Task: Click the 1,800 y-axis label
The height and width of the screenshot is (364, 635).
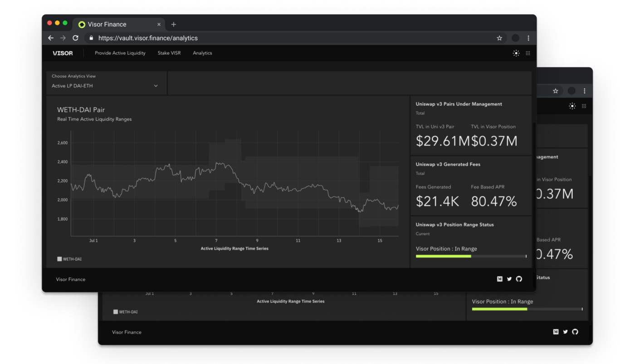Action: tap(62, 219)
